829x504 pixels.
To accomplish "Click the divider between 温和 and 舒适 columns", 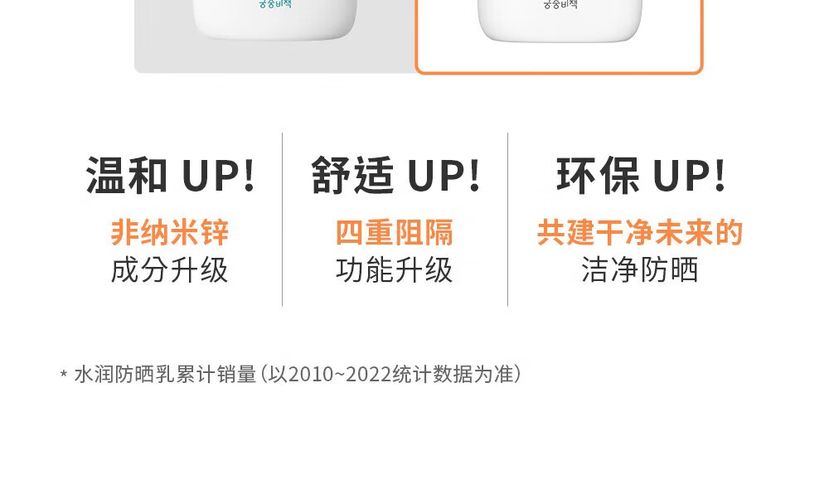I will click(x=283, y=220).
